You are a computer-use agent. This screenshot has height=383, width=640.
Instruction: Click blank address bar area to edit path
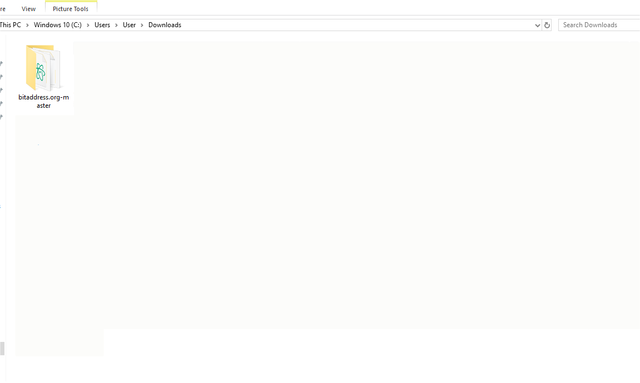click(355, 25)
